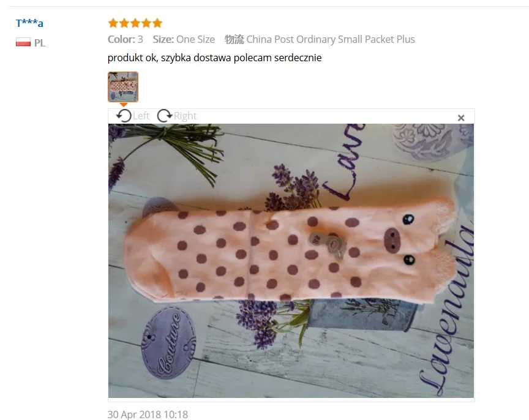Click the fourth orange rating star
529x420 pixels.
(146, 23)
